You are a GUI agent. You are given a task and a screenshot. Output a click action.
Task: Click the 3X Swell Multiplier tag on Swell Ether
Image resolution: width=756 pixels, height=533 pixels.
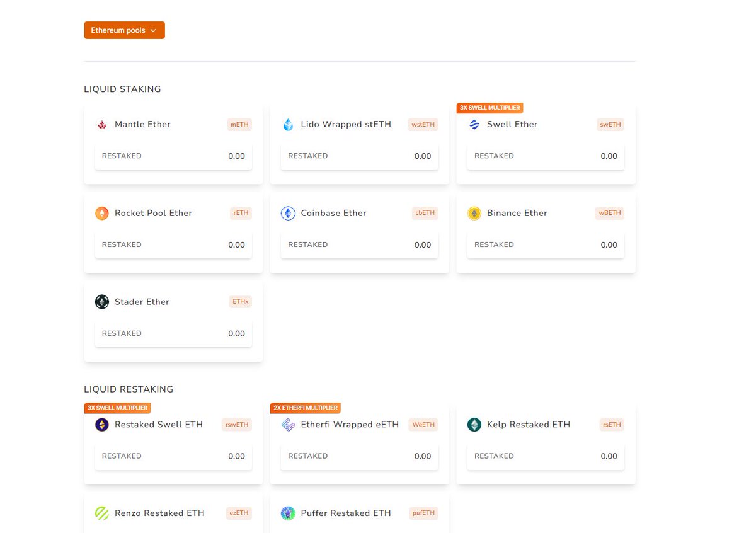(x=490, y=108)
